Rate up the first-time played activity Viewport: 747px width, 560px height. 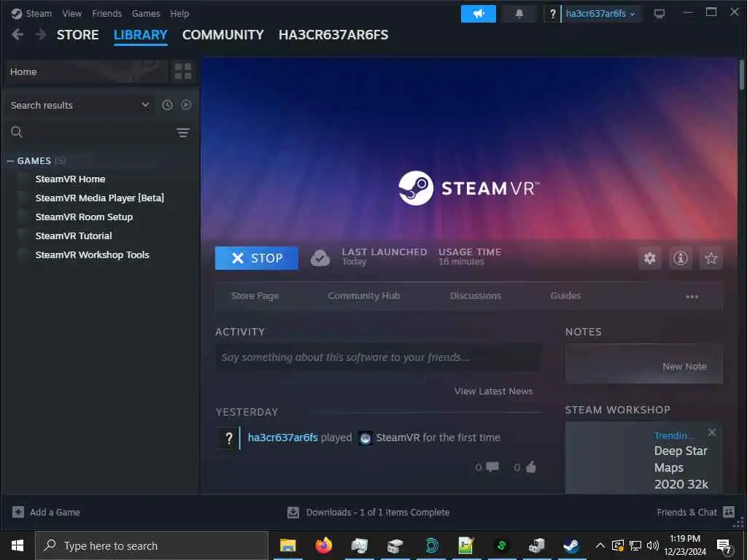(x=531, y=467)
